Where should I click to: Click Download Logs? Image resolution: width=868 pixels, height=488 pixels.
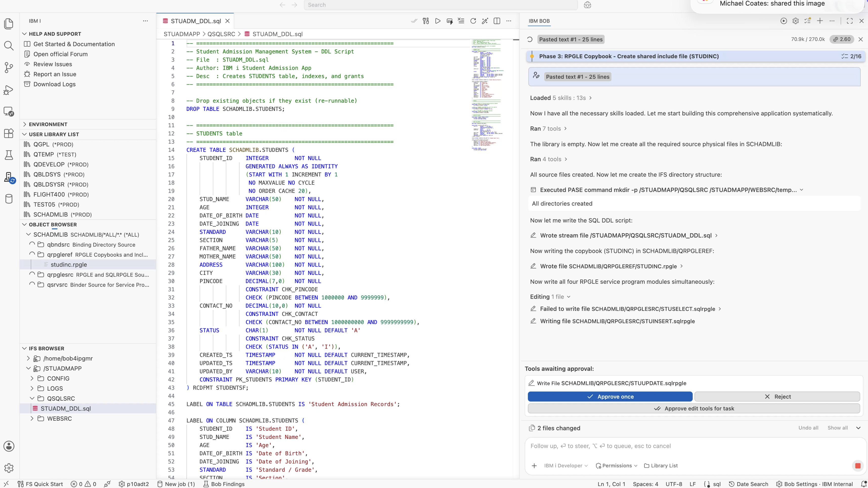coord(54,84)
